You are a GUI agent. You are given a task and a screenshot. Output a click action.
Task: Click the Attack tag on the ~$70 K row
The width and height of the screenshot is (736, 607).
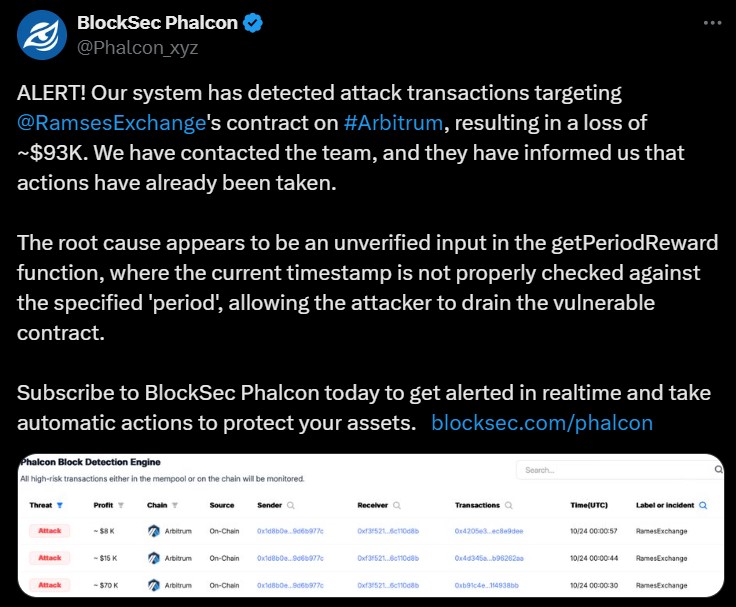(50, 585)
